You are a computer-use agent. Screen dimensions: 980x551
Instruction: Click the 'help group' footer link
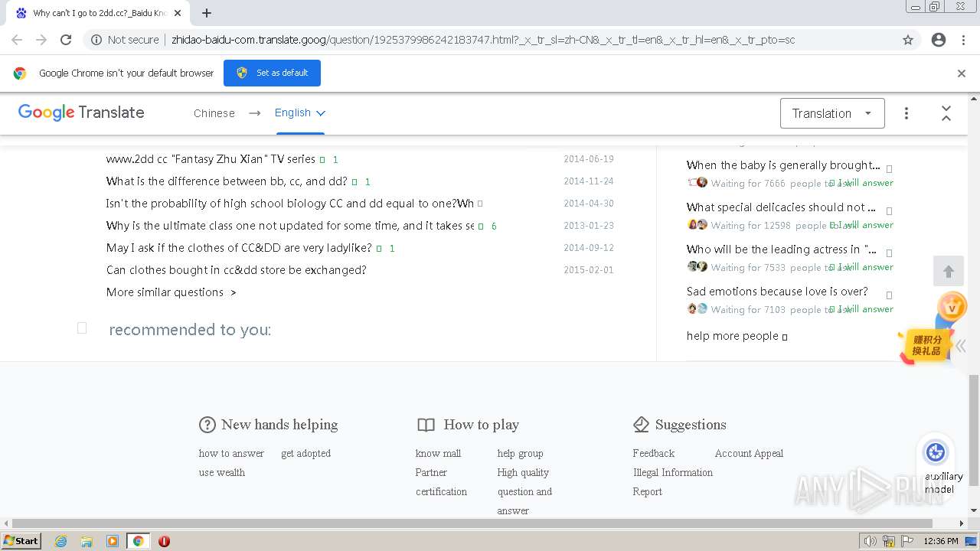[520, 453]
